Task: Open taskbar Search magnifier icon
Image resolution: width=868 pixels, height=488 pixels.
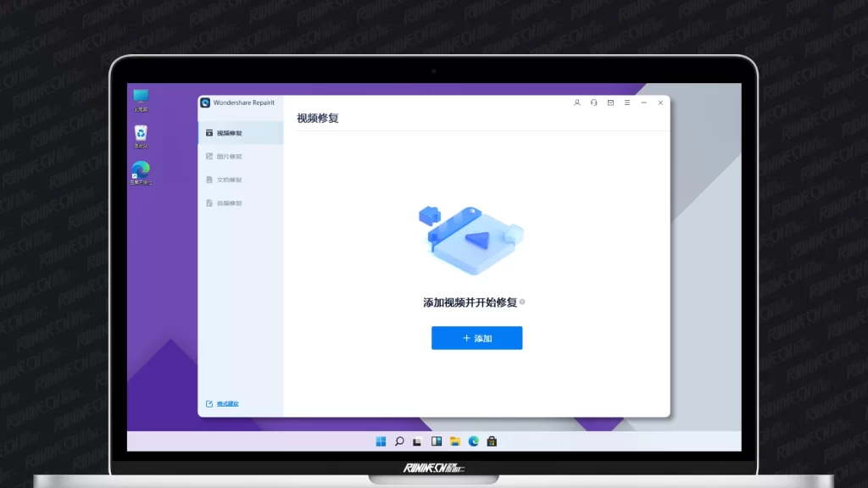Action: coord(399,441)
